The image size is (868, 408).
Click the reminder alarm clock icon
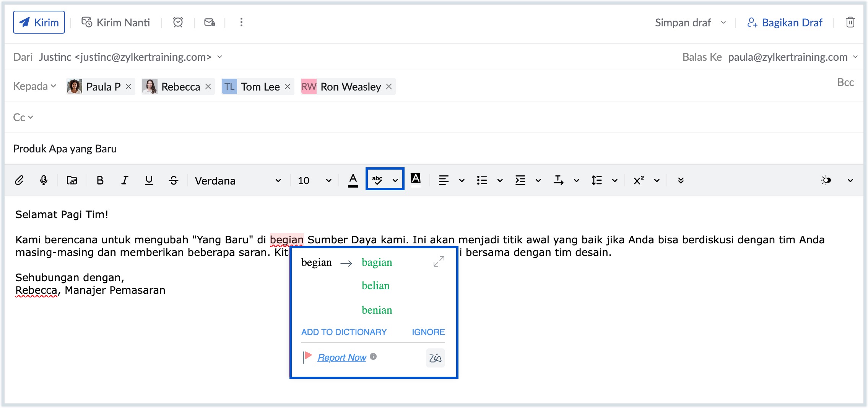[x=178, y=23]
